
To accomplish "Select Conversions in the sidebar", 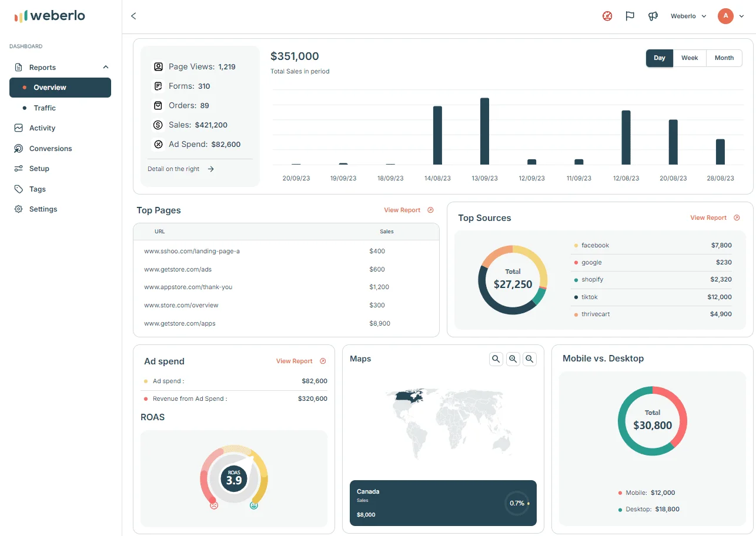I will pos(51,148).
